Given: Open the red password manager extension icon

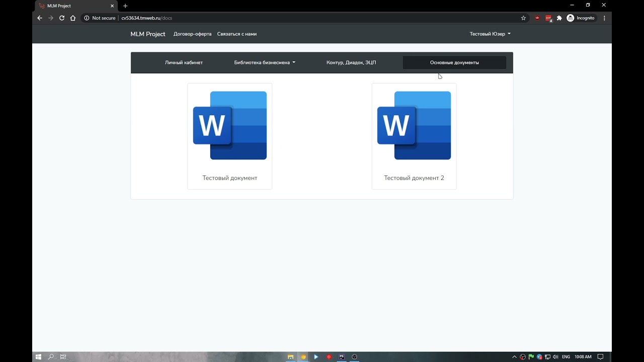Looking at the screenshot, I should coord(548,18).
